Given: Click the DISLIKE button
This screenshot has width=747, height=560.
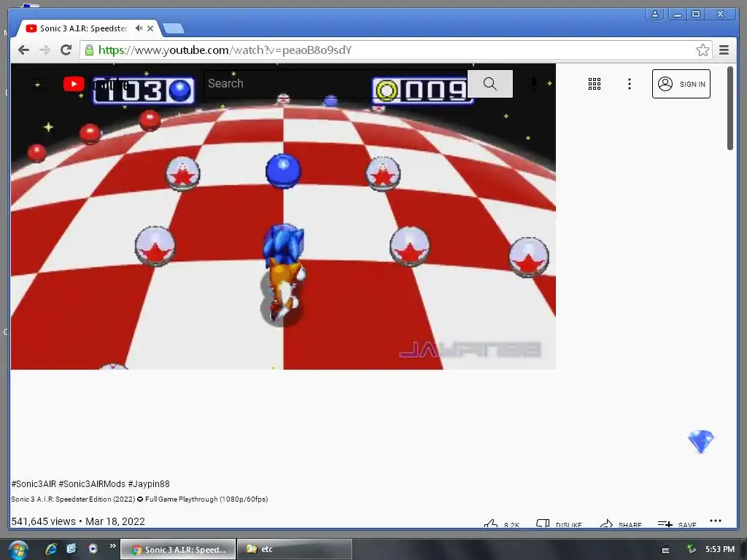Looking at the screenshot, I should (558, 524).
